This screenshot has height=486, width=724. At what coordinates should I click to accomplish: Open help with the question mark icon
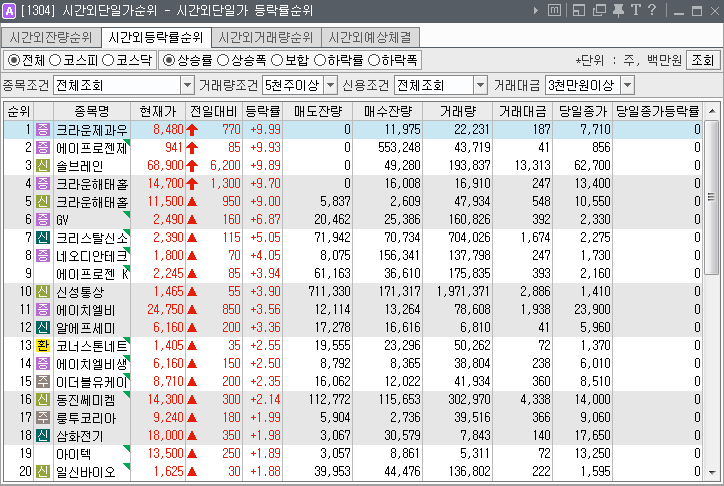pos(652,10)
